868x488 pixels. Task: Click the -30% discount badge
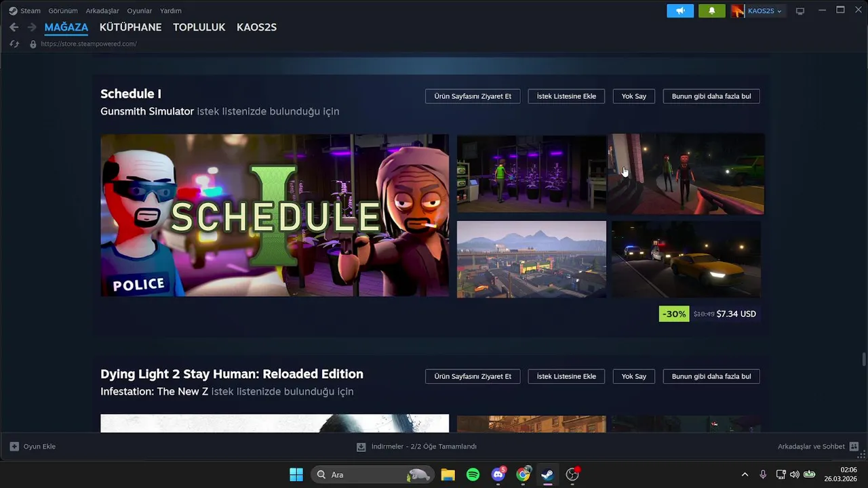coord(674,314)
